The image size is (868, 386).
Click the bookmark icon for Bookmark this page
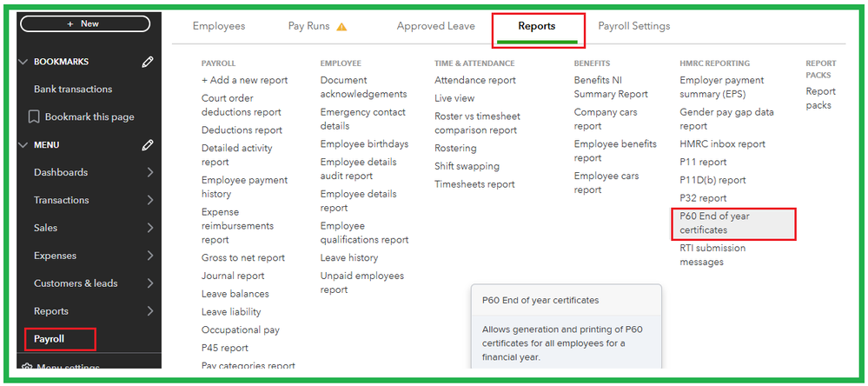pyautogui.click(x=34, y=116)
